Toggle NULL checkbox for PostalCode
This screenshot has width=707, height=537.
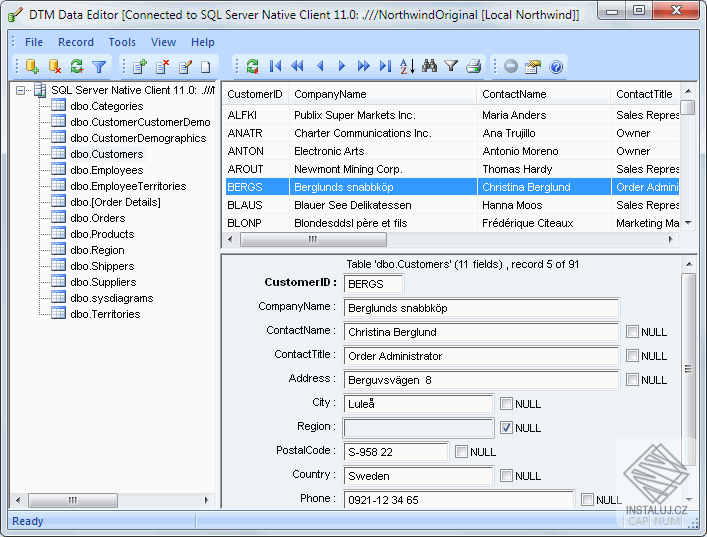coord(461,451)
